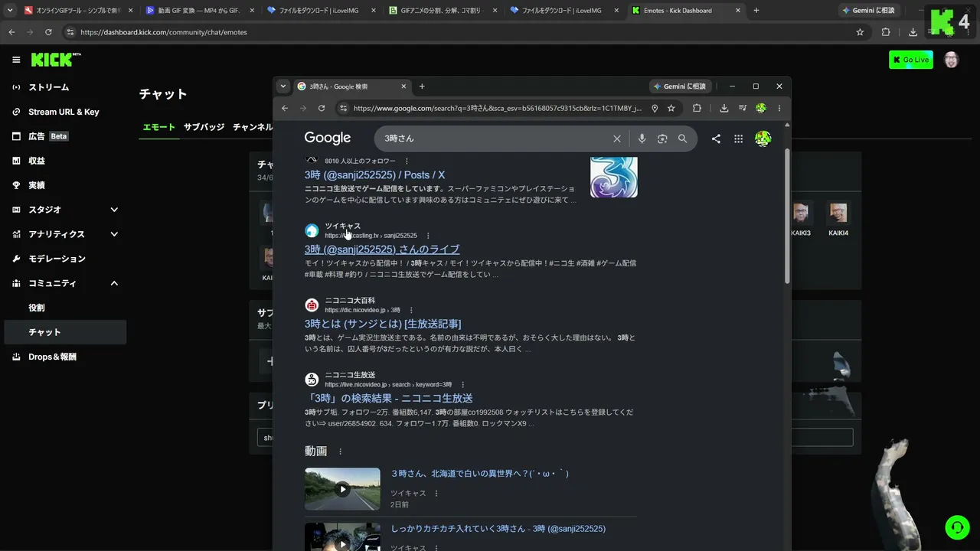This screenshot has height=551, width=980.
Task: Switch to the エモート tab
Action: 159,127
